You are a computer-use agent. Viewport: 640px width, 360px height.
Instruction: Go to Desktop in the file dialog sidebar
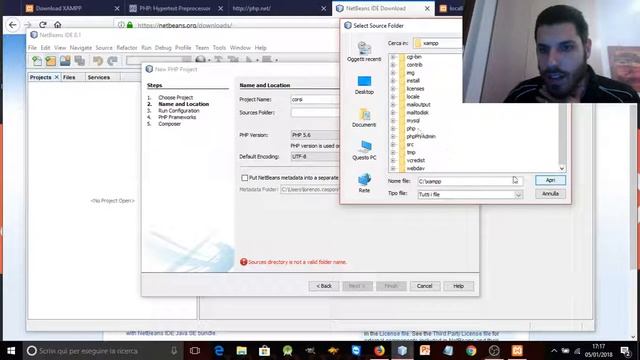[364, 84]
